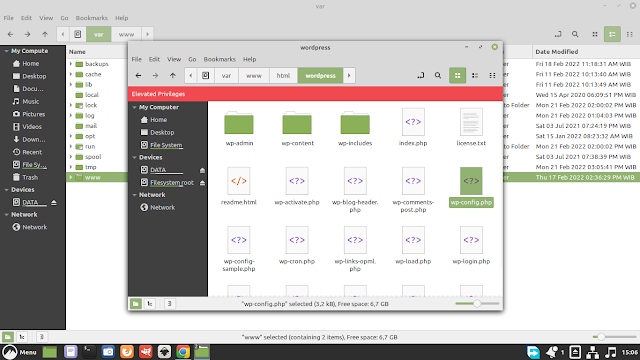Viewport: 640px width, 360px height.
Task: Jump to html in wordpress path bar
Action: click(283, 76)
